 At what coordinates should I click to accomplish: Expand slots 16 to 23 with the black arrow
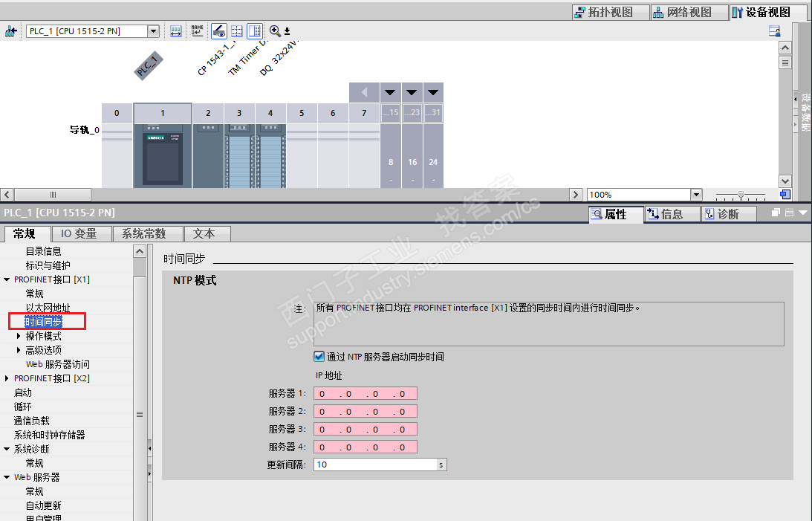point(412,92)
